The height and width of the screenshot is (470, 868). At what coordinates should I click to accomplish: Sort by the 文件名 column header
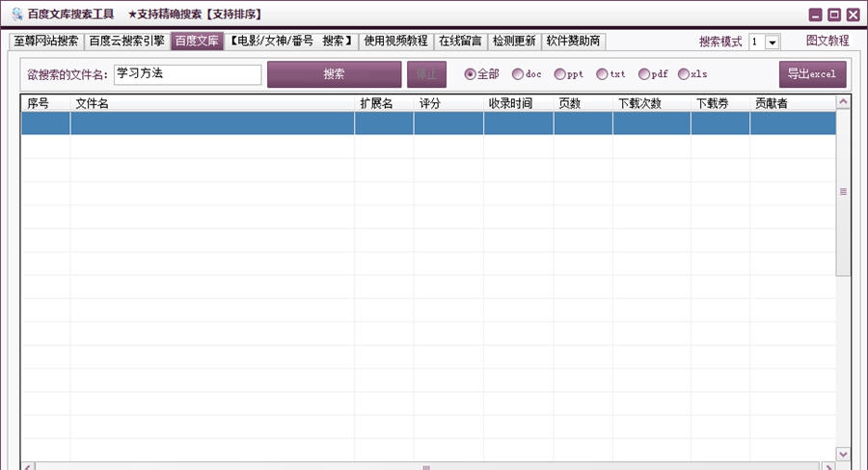point(212,103)
